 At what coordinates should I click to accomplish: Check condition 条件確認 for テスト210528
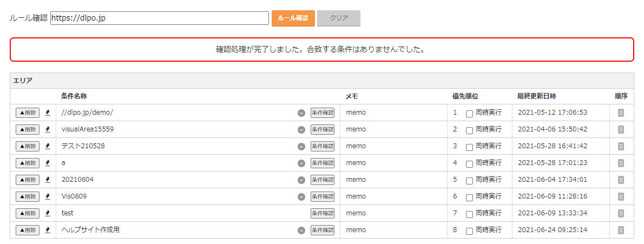tap(323, 147)
